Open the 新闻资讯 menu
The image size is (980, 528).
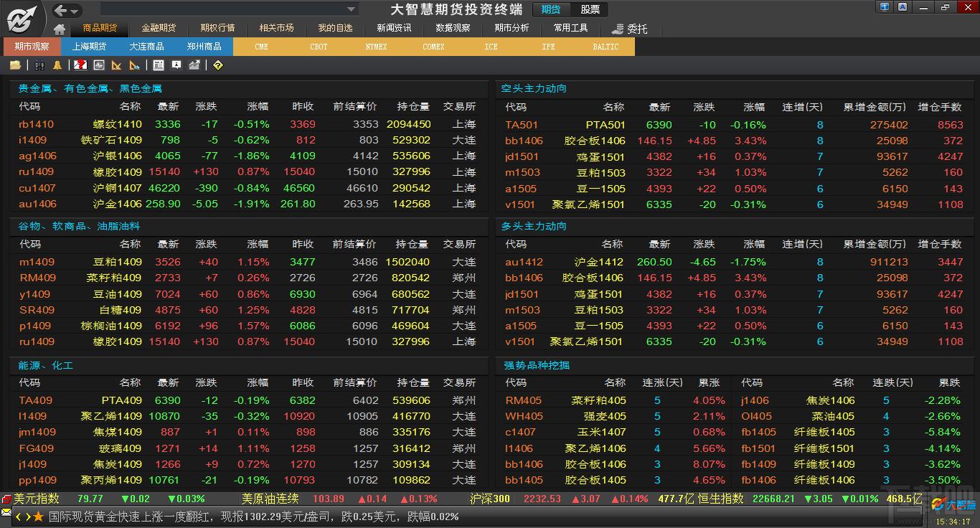click(394, 28)
